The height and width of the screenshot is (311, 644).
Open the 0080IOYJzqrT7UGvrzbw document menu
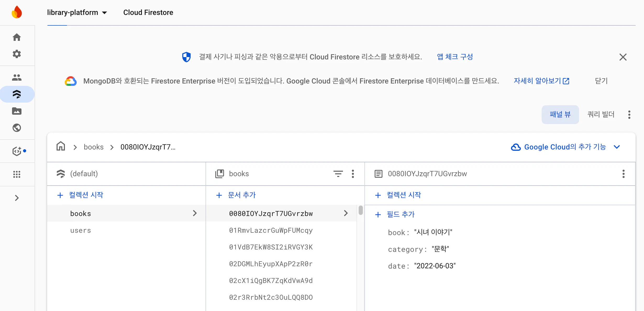coord(624,174)
